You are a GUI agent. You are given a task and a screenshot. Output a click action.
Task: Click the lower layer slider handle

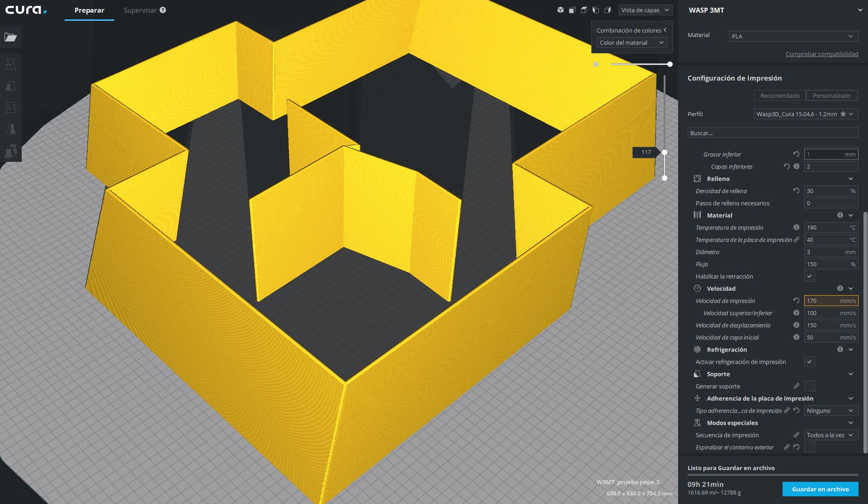[x=665, y=178]
